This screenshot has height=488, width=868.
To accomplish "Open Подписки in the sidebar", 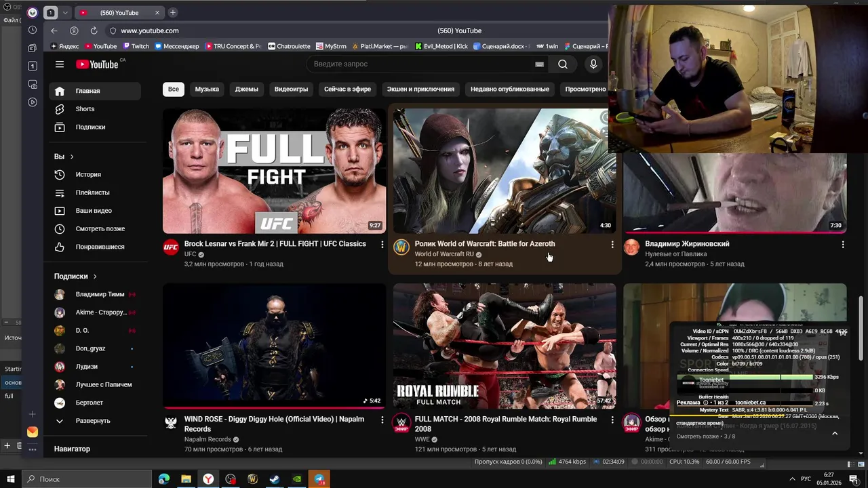I will [x=95, y=127].
